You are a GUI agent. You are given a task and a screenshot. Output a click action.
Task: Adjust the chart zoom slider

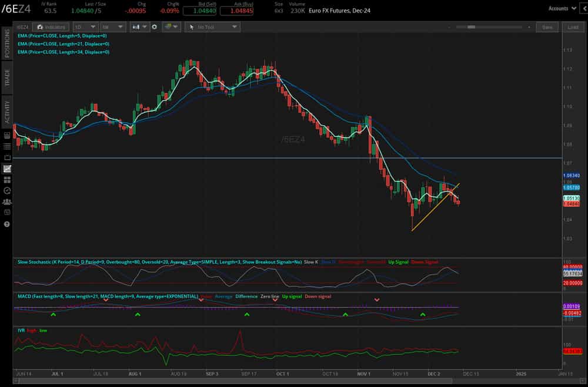pyautogui.click(x=470, y=26)
